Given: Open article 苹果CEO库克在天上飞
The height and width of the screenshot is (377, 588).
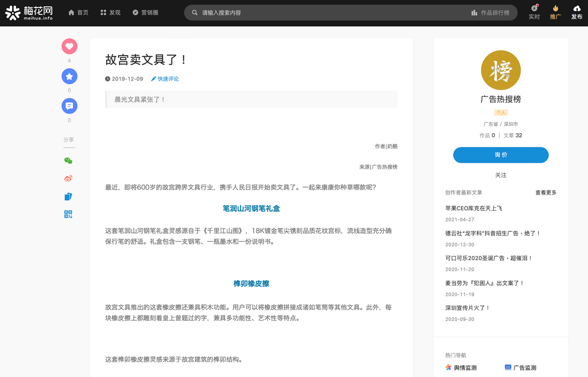Looking at the screenshot, I should (x=474, y=208).
